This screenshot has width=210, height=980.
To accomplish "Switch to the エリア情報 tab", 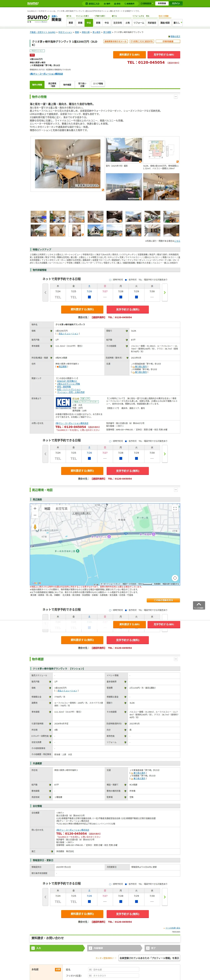I will tap(98, 84).
